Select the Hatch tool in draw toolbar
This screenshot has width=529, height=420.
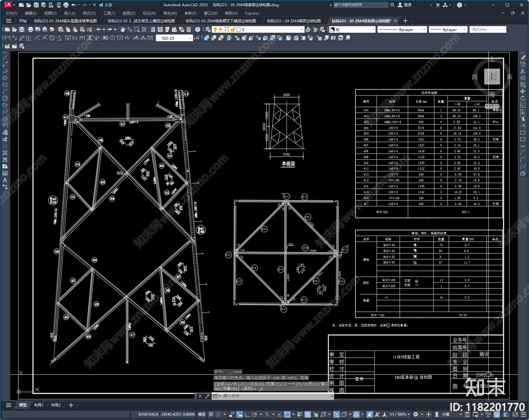5,153
